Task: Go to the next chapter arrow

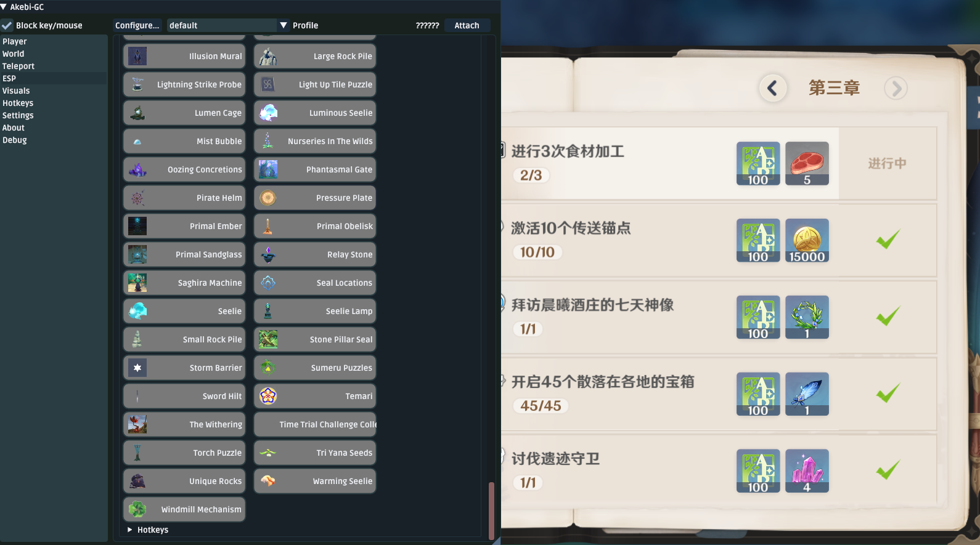Action: (x=896, y=88)
